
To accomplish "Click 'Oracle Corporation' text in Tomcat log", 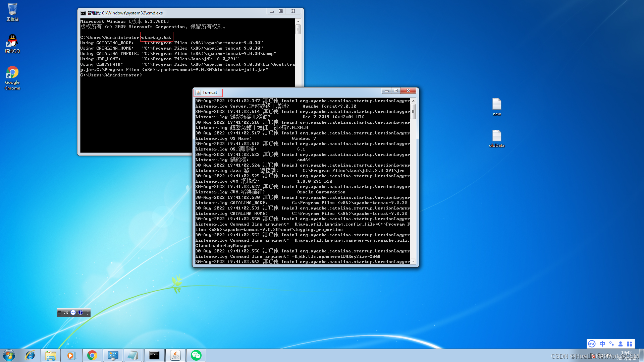I will [x=321, y=192].
